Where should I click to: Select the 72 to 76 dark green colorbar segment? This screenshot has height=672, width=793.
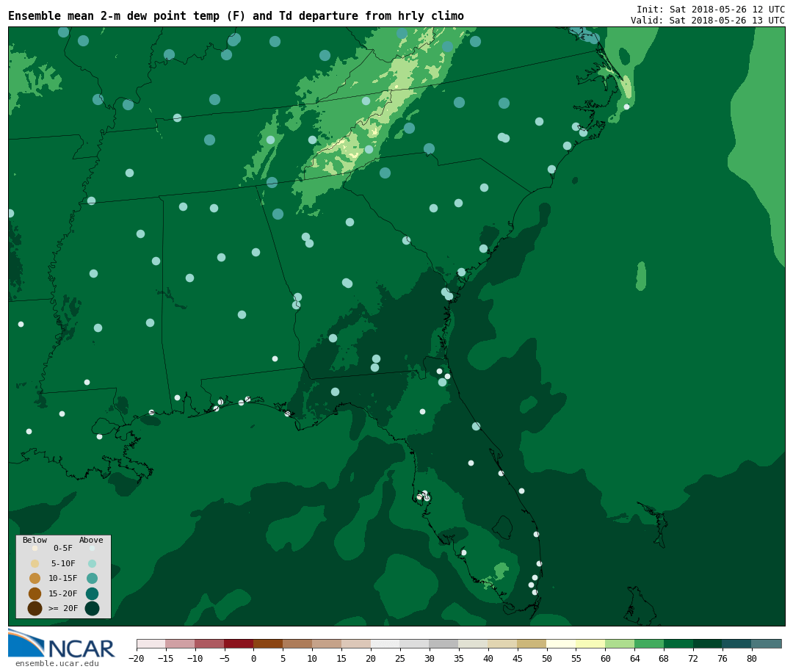click(x=709, y=643)
